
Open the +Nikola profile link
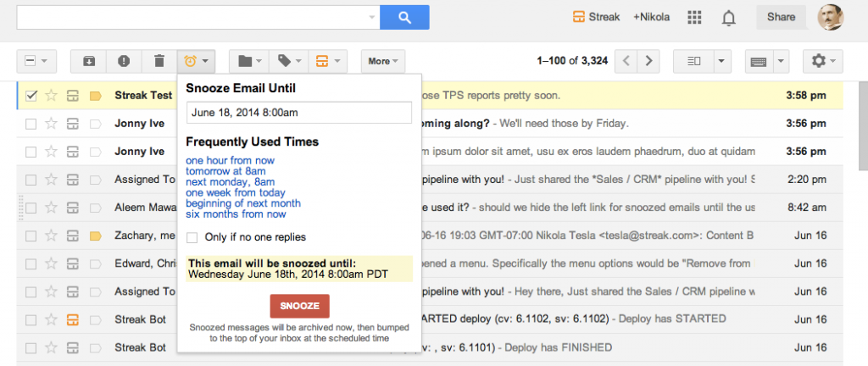click(652, 17)
